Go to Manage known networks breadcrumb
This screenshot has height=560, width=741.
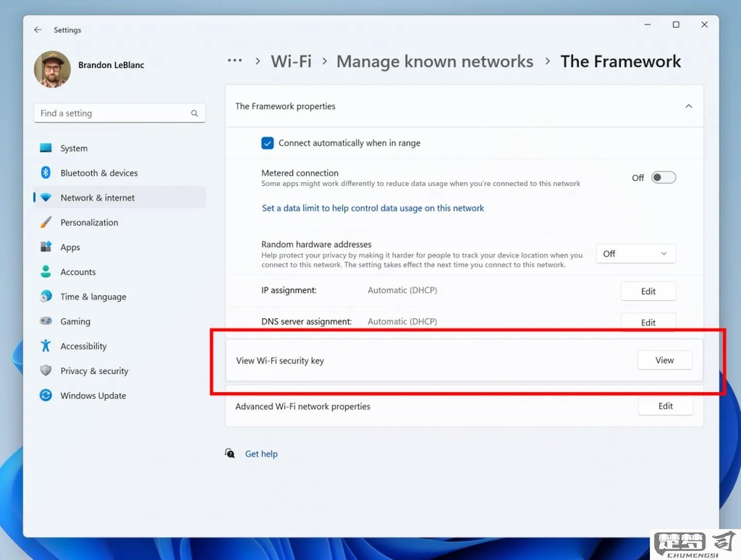(435, 61)
